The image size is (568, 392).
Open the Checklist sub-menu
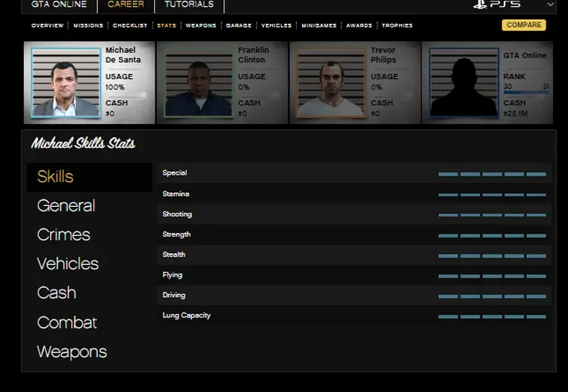click(130, 25)
